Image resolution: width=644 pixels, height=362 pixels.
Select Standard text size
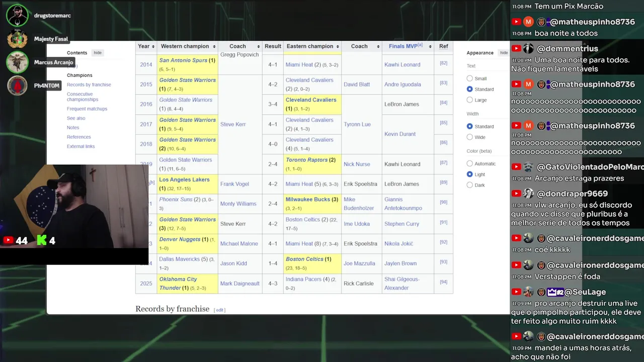coord(469,89)
